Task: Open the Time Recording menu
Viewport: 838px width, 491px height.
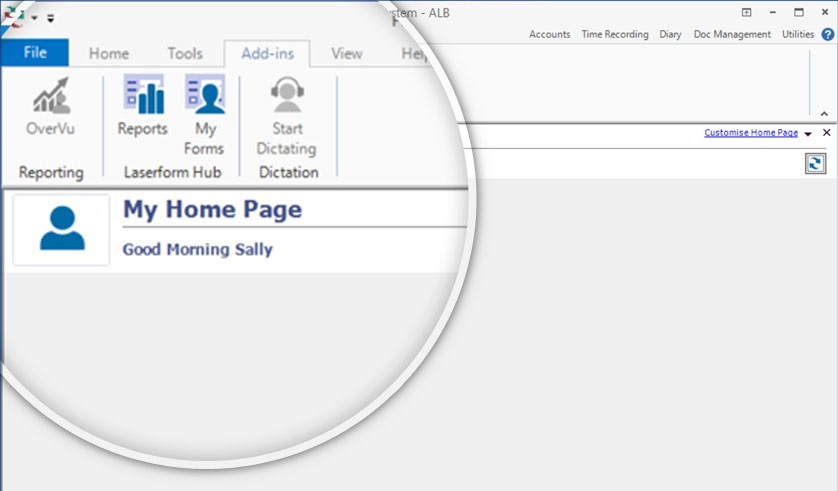Action: pos(614,34)
